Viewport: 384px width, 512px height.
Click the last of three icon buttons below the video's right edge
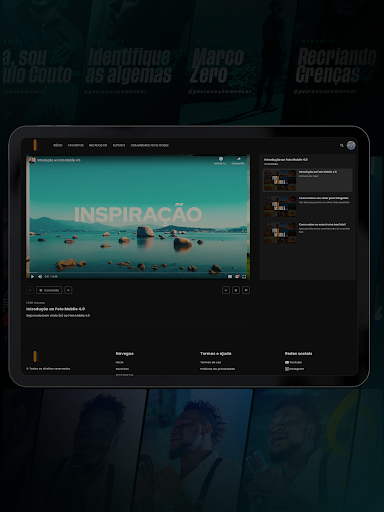pos(246,290)
